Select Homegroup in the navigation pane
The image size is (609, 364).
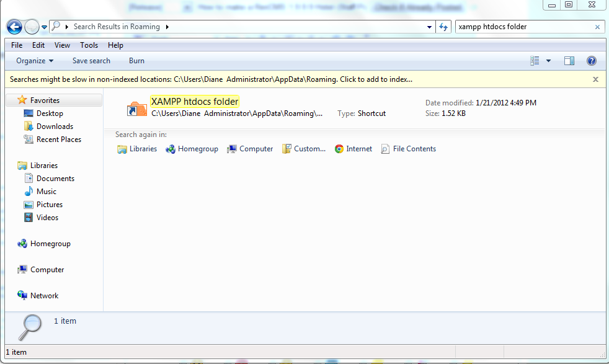coord(50,244)
